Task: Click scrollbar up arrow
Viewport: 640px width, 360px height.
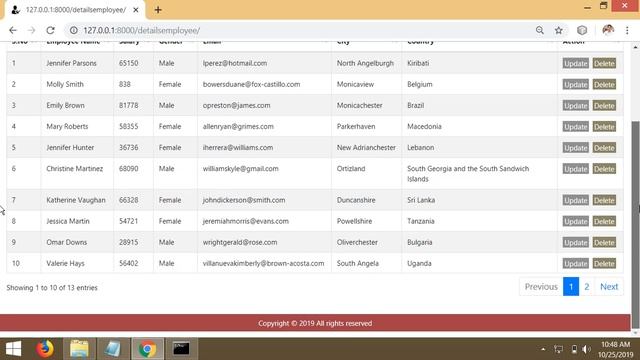Action: pos(635,47)
